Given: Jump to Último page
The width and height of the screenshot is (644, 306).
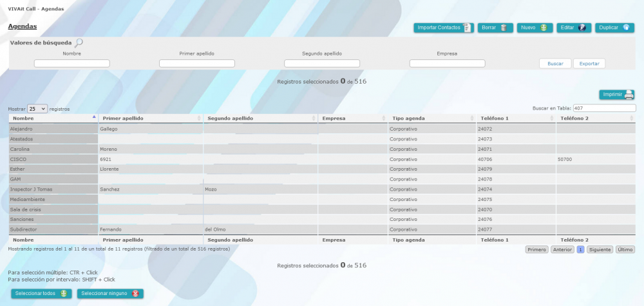Looking at the screenshot, I should (625, 249).
